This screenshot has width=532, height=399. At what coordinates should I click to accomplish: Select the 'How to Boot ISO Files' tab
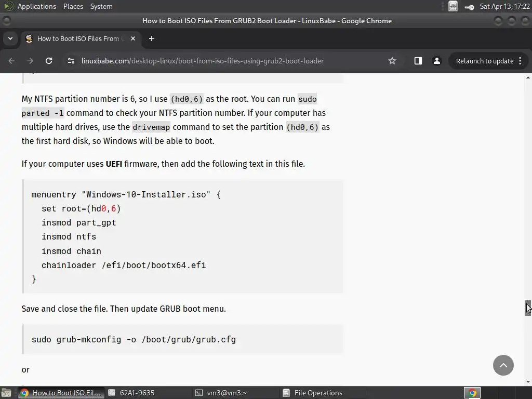tap(81, 38)
